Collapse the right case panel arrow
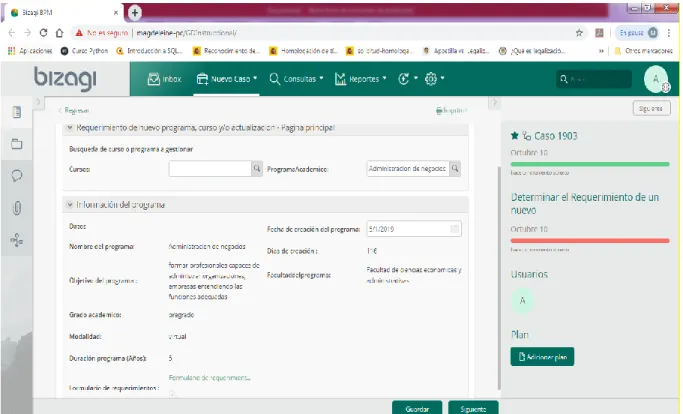Screen dimensions: 683x414 494,102
